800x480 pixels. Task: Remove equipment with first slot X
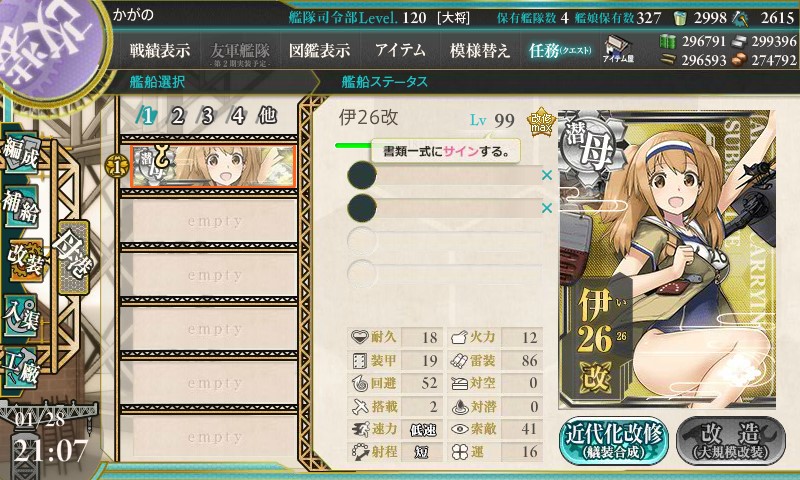pyautogui.click(x=547, y=175)
